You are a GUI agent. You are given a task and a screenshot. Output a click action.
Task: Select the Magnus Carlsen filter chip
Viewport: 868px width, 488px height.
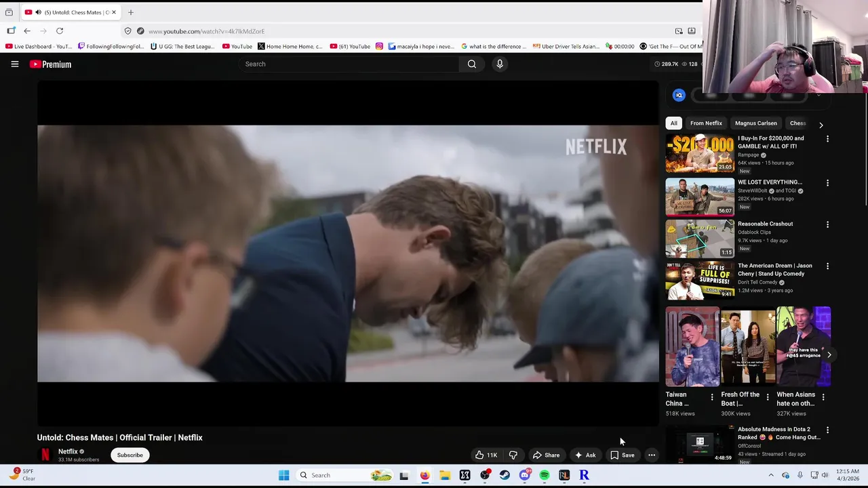(755, 123)
